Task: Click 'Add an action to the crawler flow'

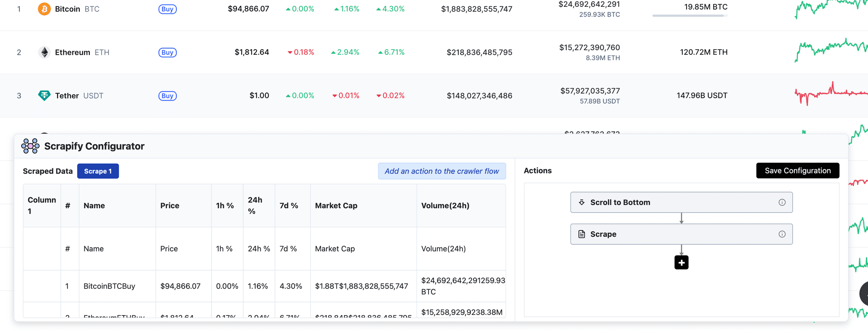Action: click(442, 171)
